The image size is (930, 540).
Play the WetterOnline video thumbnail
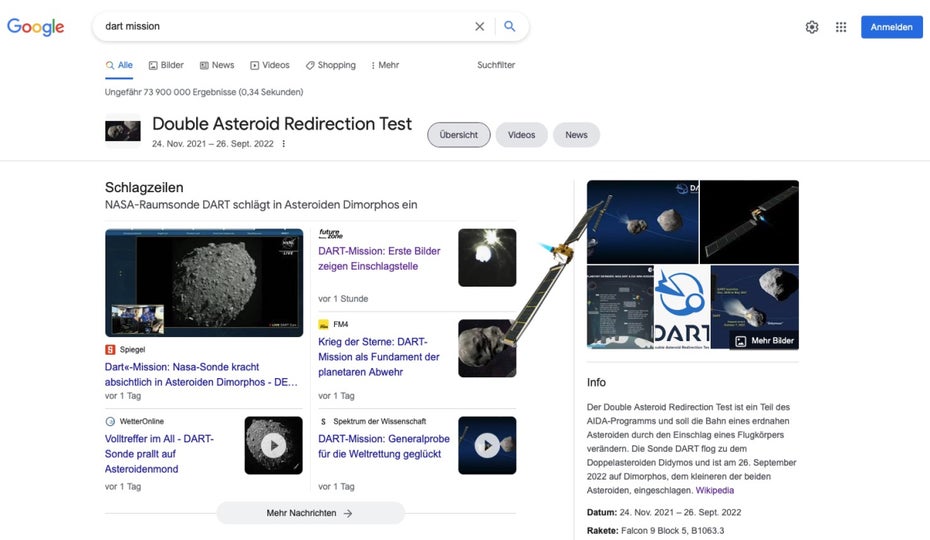pyautogui.click(x=273, y=445)
